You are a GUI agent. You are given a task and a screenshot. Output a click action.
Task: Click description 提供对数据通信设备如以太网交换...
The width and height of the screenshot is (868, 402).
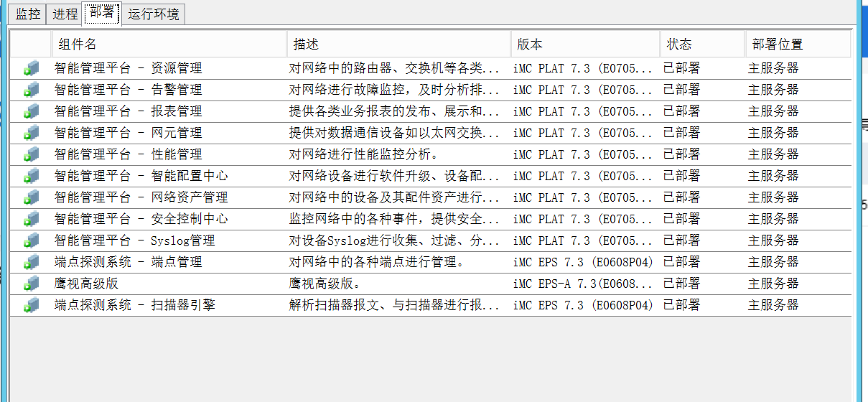[394, 133]
